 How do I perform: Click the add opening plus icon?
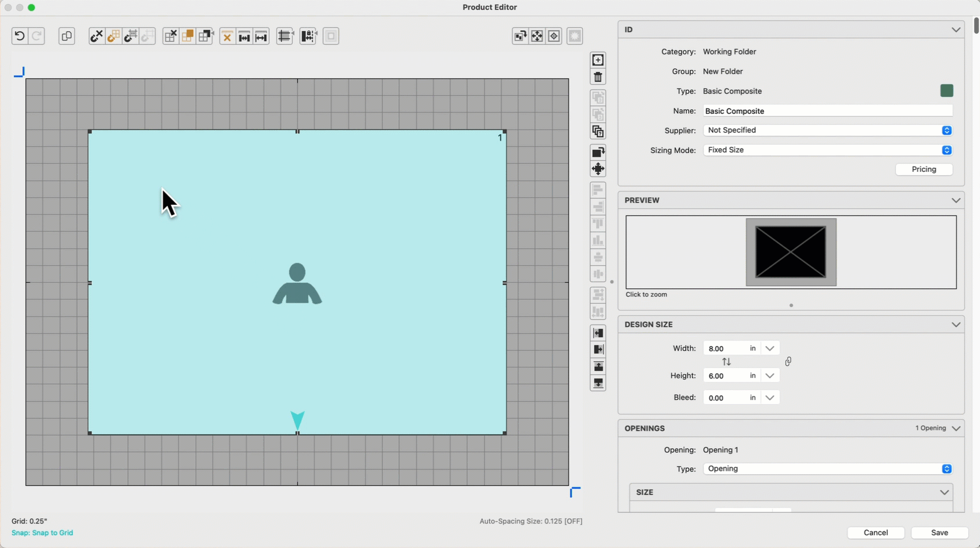tap(598, 60)
